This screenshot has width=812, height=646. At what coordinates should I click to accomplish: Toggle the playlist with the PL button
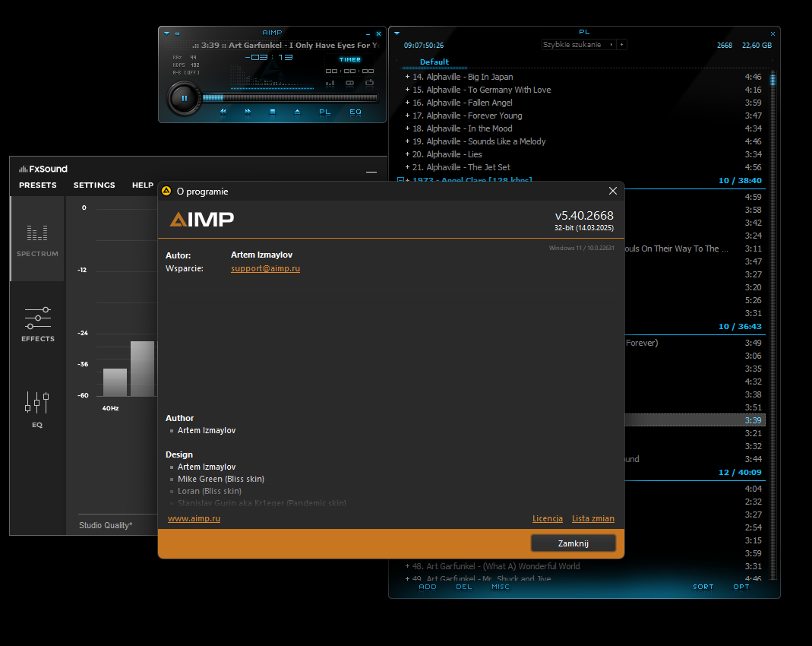(x=324, y=112)
